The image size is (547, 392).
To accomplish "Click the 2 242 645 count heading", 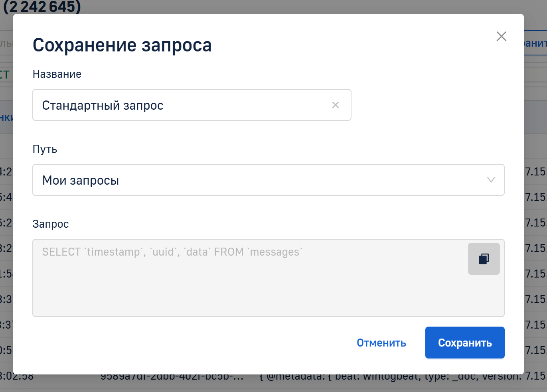I will (42, 7).
